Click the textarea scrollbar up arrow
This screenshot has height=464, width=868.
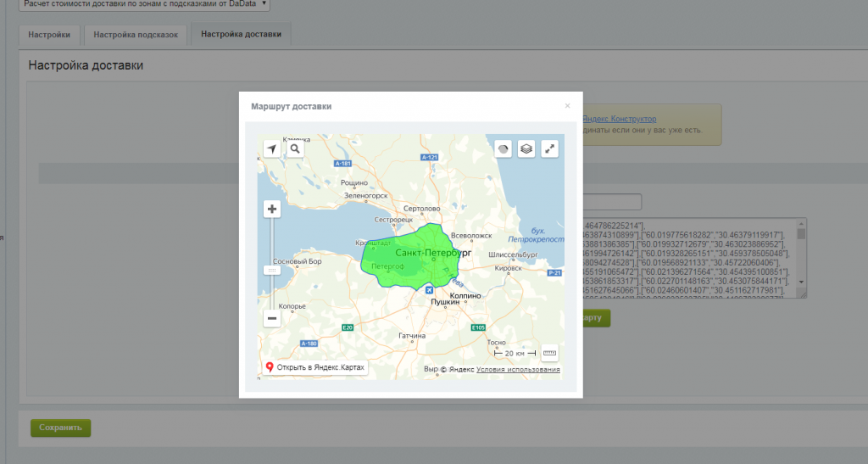(801, 224)
